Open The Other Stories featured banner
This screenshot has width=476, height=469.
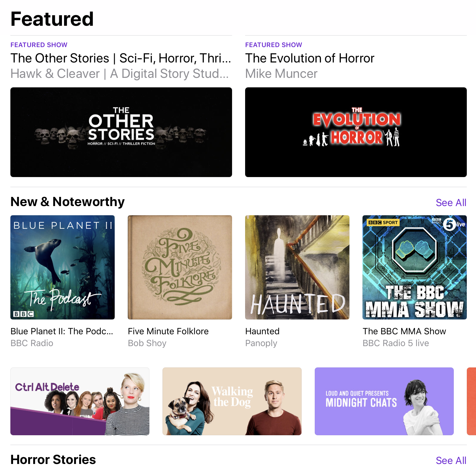click(121, 132)
